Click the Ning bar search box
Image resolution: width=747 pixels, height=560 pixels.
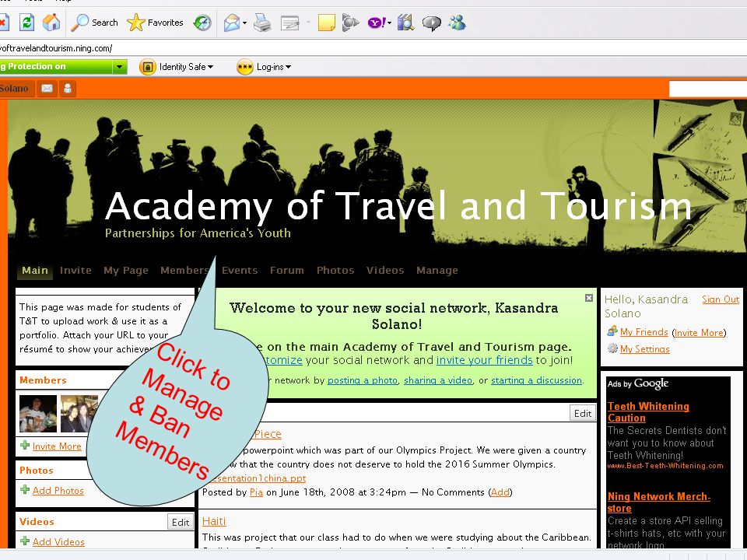(708, 89)
